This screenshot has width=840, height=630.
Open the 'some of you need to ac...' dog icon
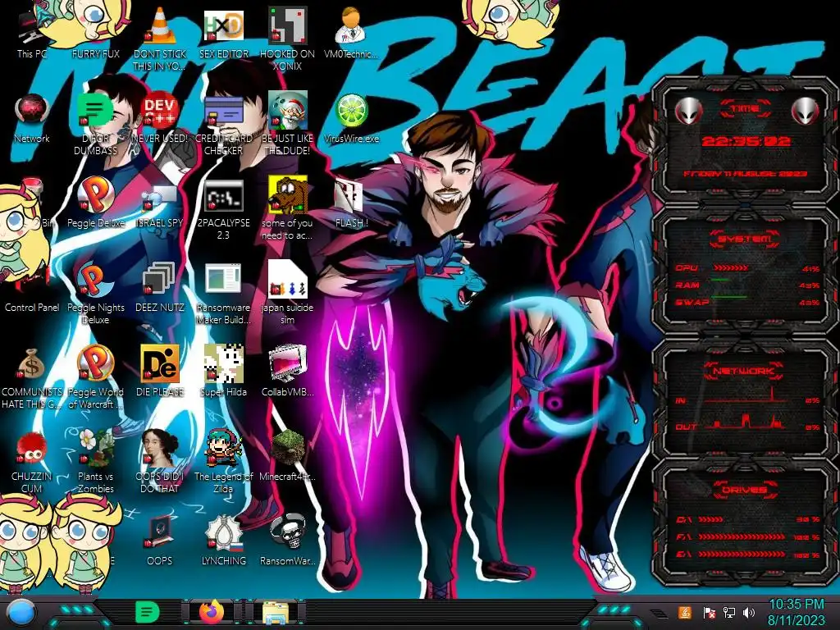click(287, 208)
